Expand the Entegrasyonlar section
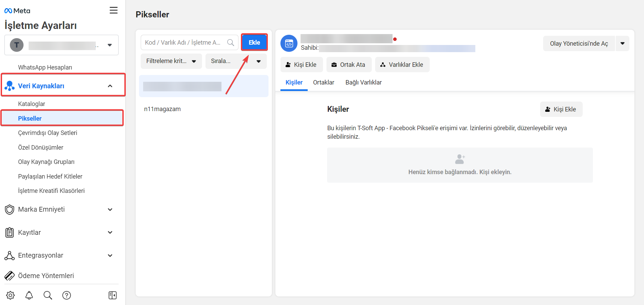 [x=110, y=256]
